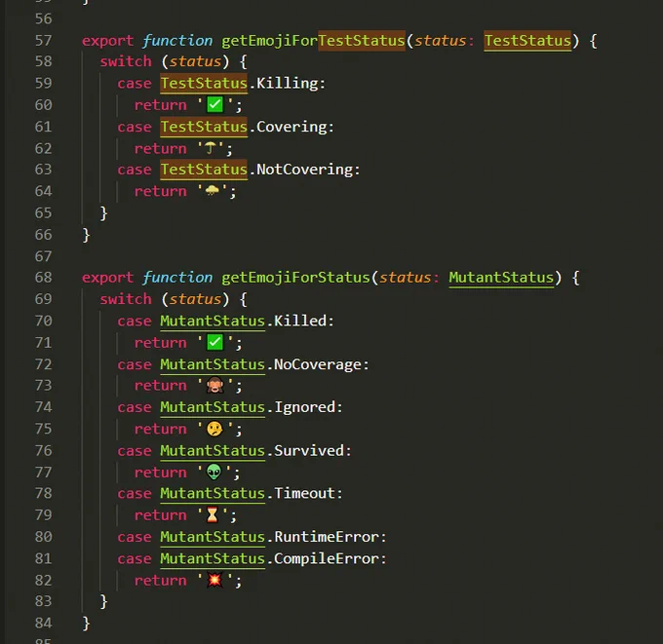Click the umbrella emoji on line 62

(211, 148)
